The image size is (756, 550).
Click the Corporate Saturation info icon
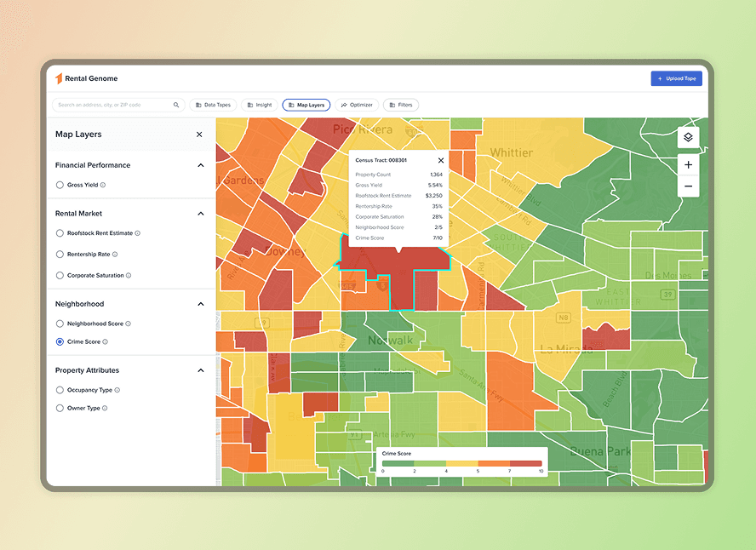coord(129,276)
